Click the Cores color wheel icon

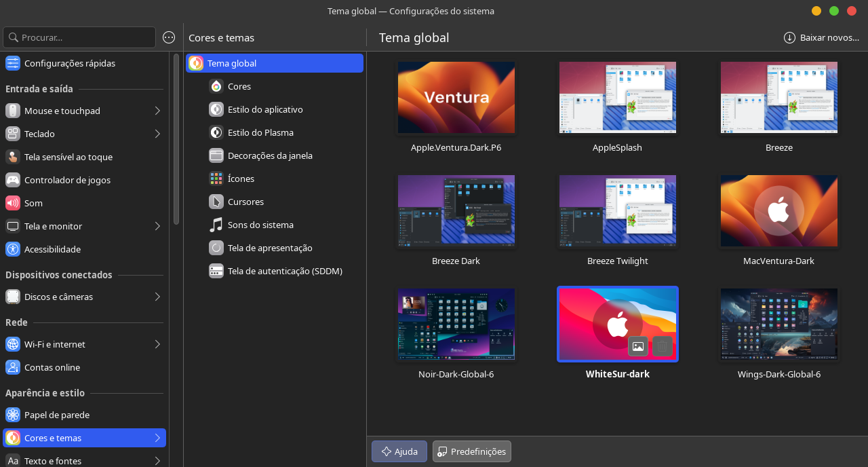(x=216, y=86)
